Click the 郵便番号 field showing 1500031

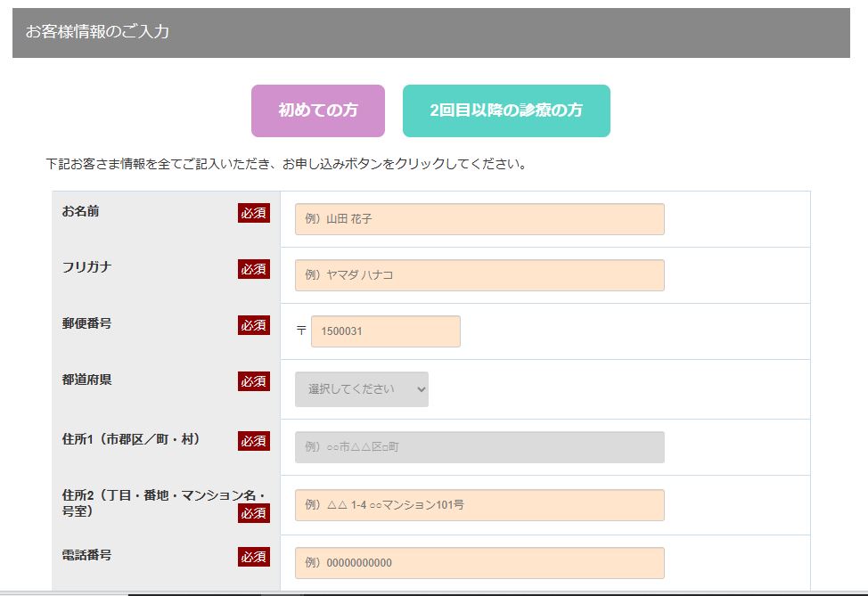[386, 331]
